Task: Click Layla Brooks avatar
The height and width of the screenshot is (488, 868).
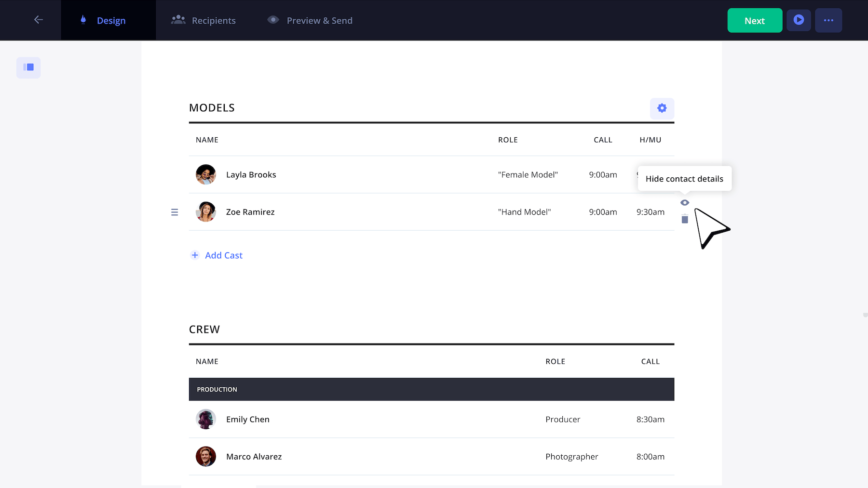Action: (x=206, y=174)
